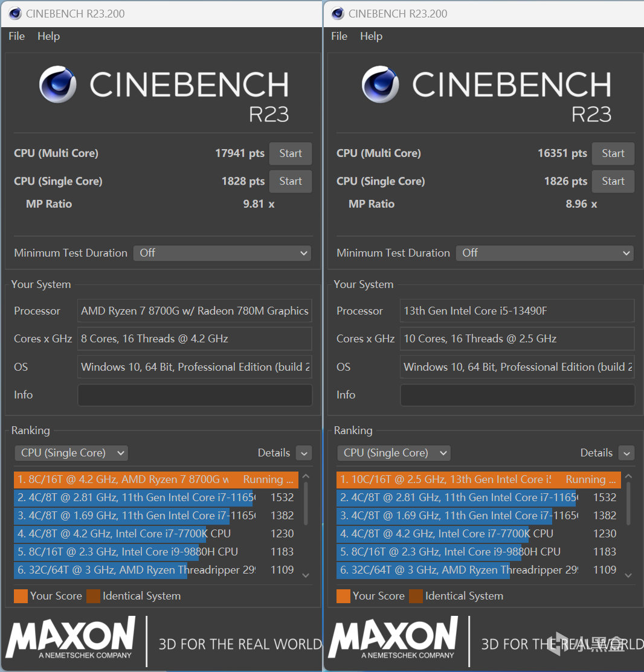The height and width of the screenshot is (672, 644).
Task: Click ranking scroll down arrow in right window
Action: pos(628,575)
